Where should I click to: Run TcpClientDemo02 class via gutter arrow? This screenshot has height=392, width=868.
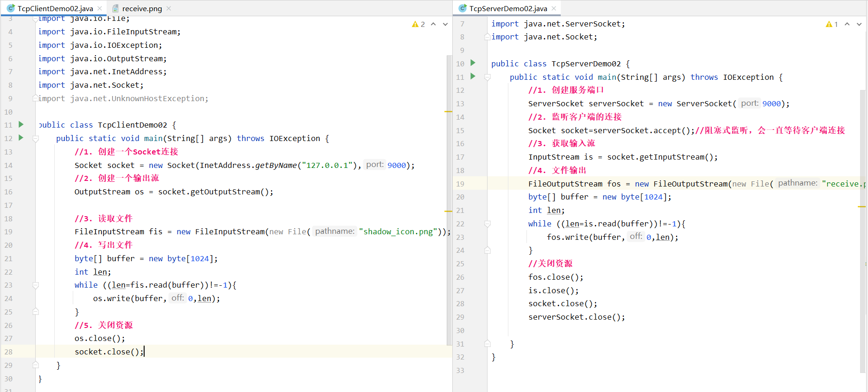coord(21,124)
